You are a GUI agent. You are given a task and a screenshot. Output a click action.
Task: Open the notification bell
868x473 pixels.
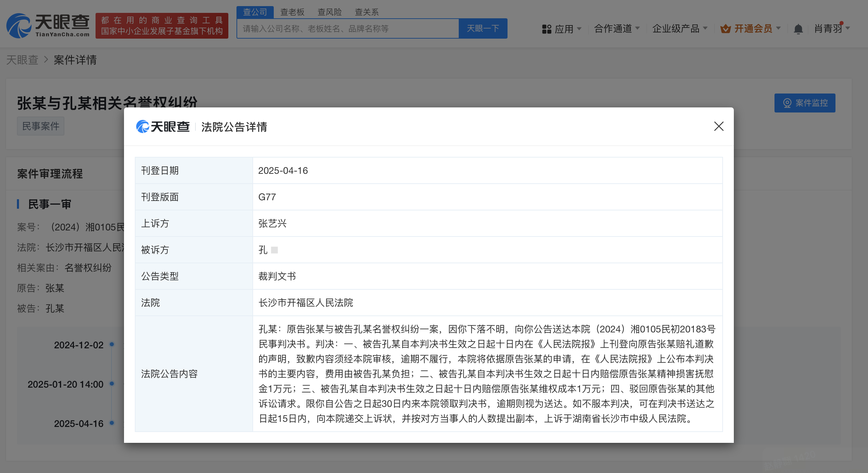pyautogui.click(x=798, y=29)
